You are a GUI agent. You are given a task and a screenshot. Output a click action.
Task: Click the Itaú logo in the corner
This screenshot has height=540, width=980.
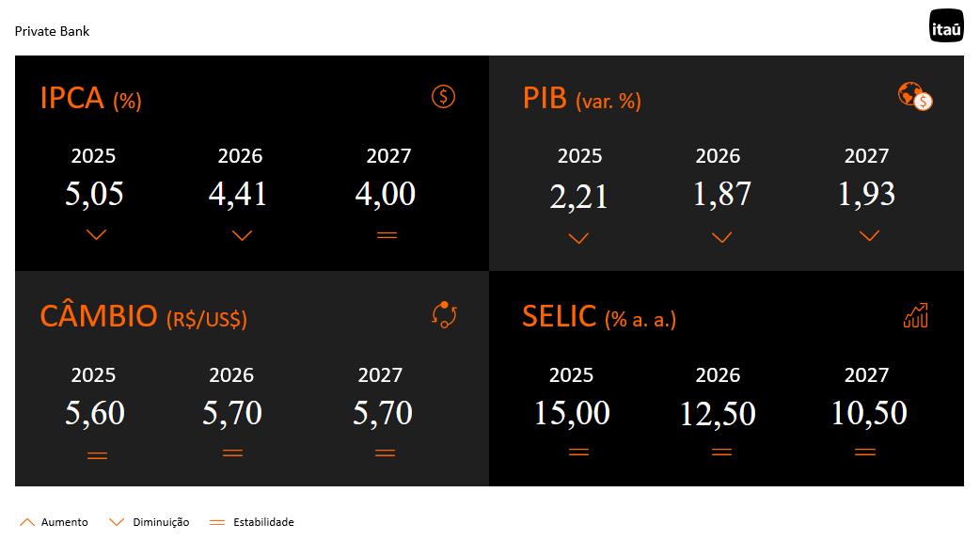point(946,28)
